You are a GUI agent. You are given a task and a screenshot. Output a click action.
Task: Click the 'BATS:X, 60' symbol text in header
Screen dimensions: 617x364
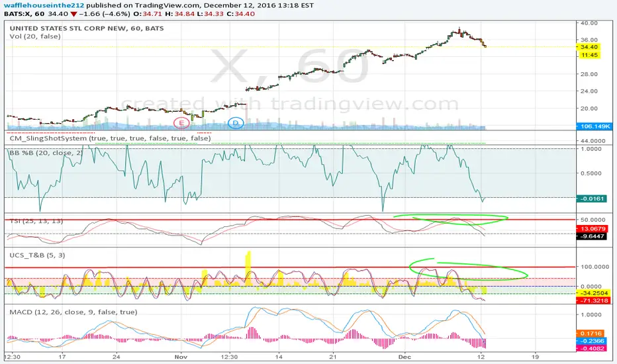24,14
